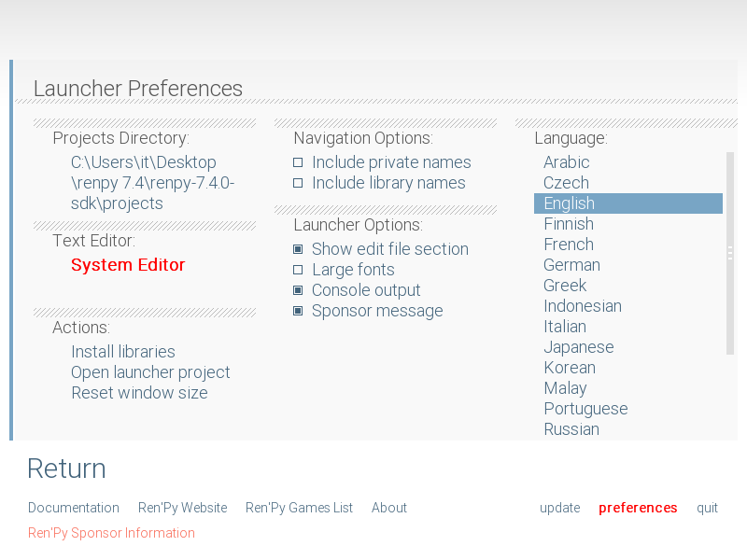Open the Documentation link
This screenshot has height=560, width=747.
74,508
